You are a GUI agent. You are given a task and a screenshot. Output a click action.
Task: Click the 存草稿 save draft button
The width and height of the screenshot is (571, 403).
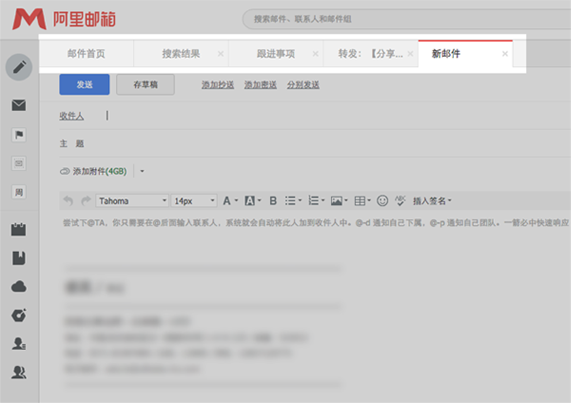145,84
